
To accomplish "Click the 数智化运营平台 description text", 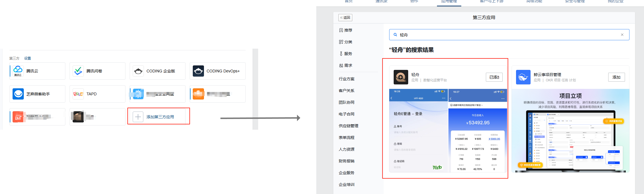I will pos(435,80).
